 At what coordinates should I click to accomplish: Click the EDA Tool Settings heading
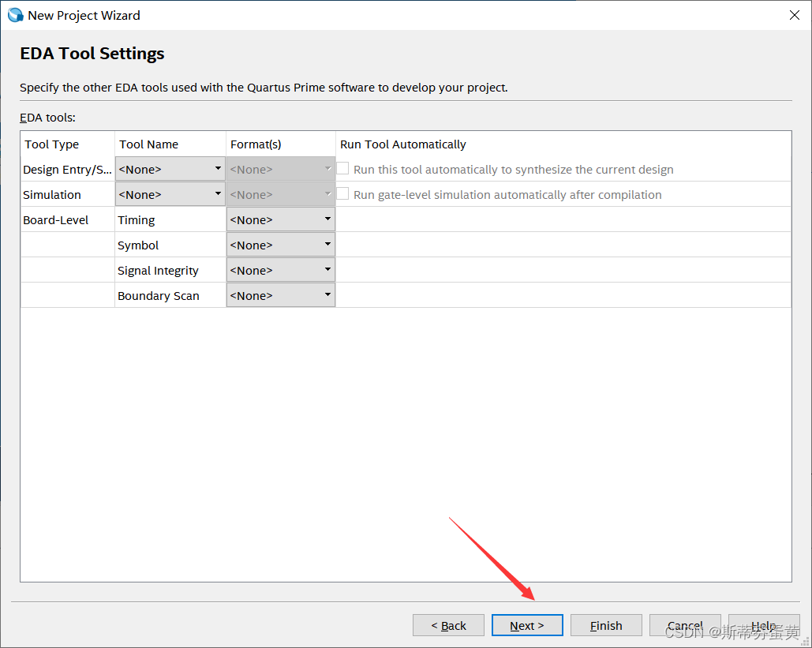click(92, 54)
